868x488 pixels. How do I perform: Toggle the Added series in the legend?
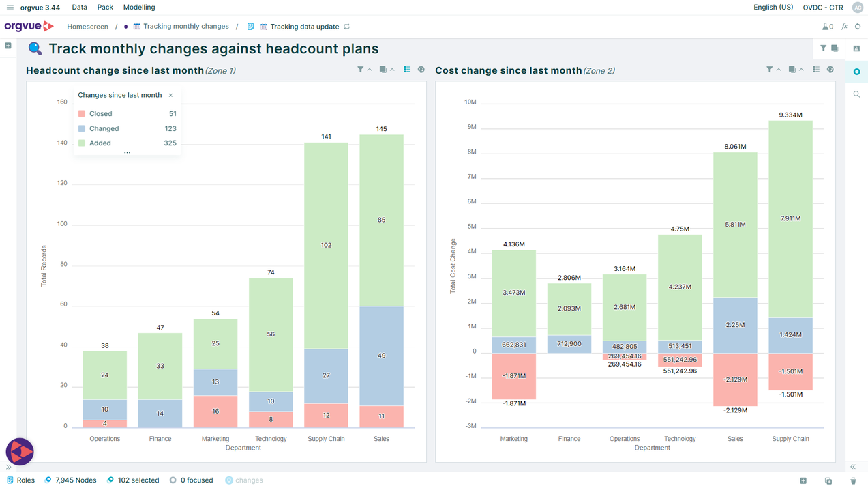[100, 143]
